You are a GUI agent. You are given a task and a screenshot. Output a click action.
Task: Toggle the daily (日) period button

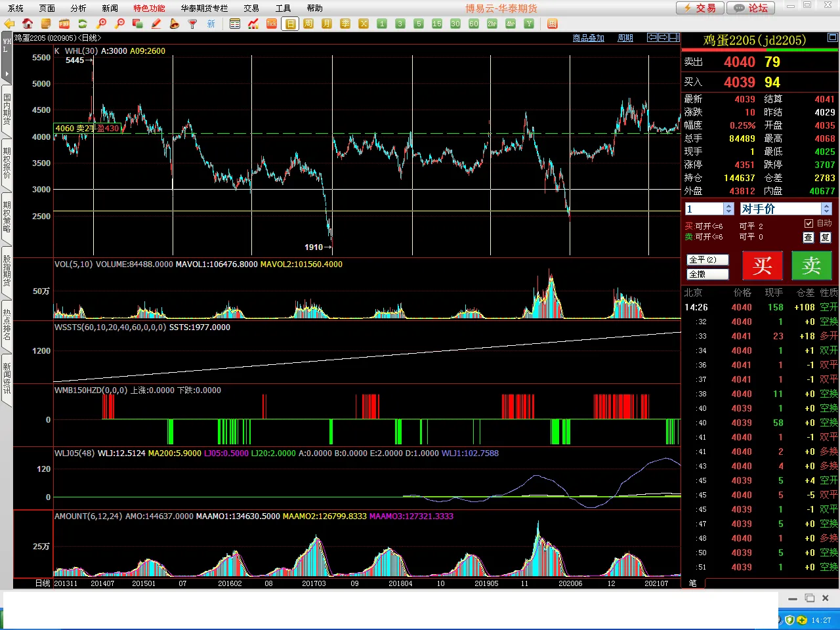pos(290,24)
